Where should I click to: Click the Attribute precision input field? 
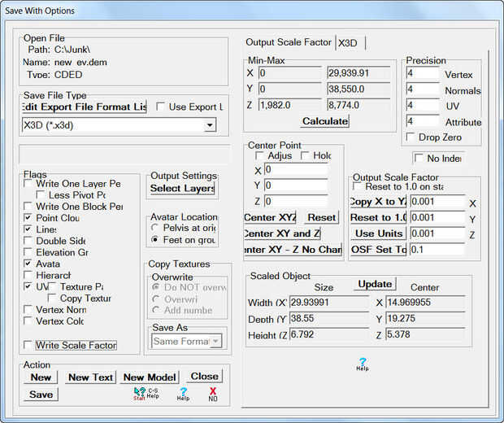423,121
